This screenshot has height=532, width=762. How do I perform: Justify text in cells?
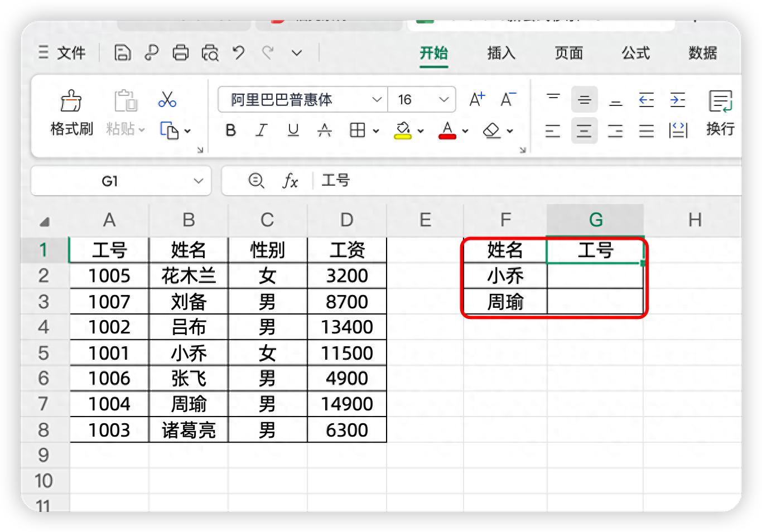[x=647, y=130]
